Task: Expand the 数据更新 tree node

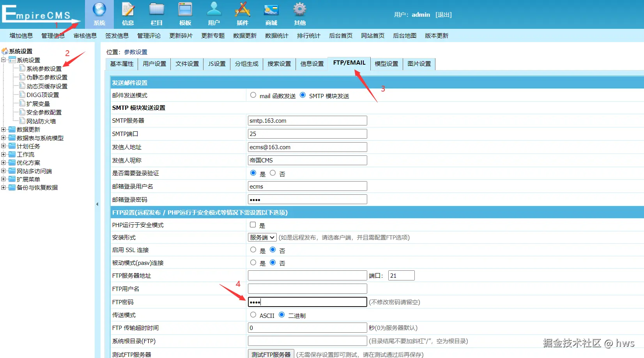Action: coord(4,129)
